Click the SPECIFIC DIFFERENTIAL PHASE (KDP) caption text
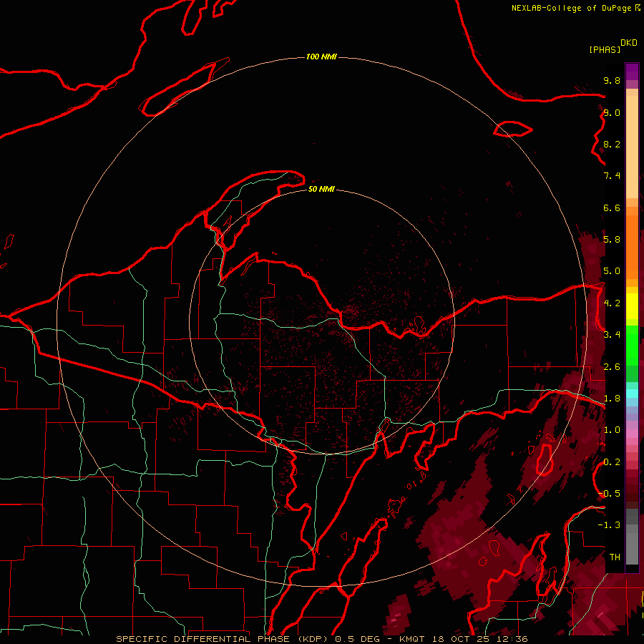The width and height of the screenshot is (644, 644). [223, 639]
